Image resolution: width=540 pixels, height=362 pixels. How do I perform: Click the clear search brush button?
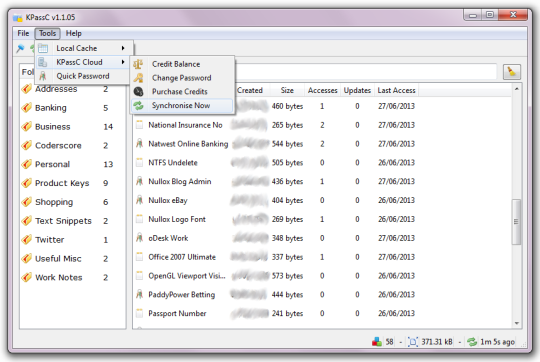point(512,72)
